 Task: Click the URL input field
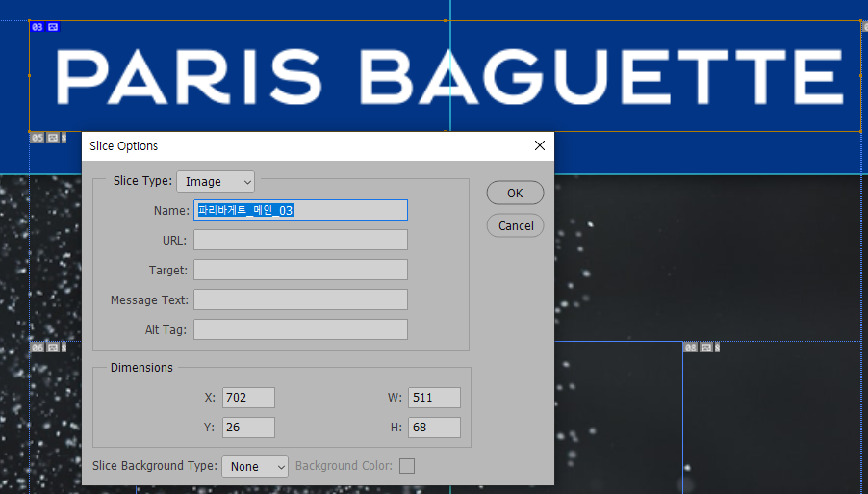300,241
